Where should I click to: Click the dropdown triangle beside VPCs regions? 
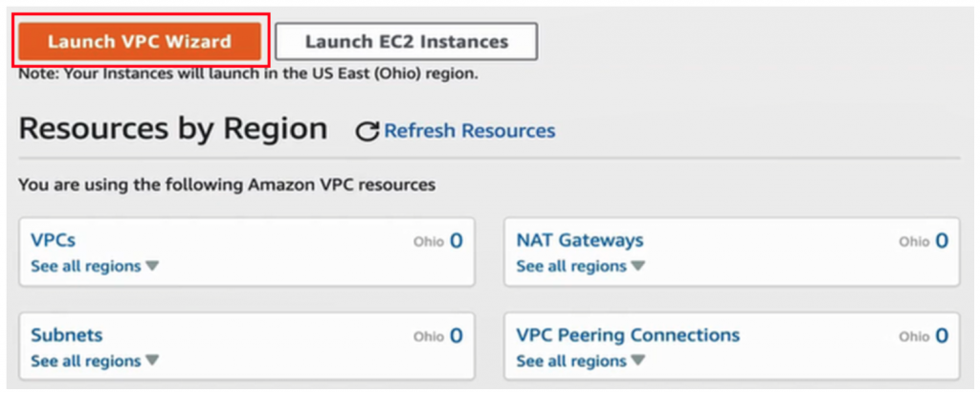152,266
